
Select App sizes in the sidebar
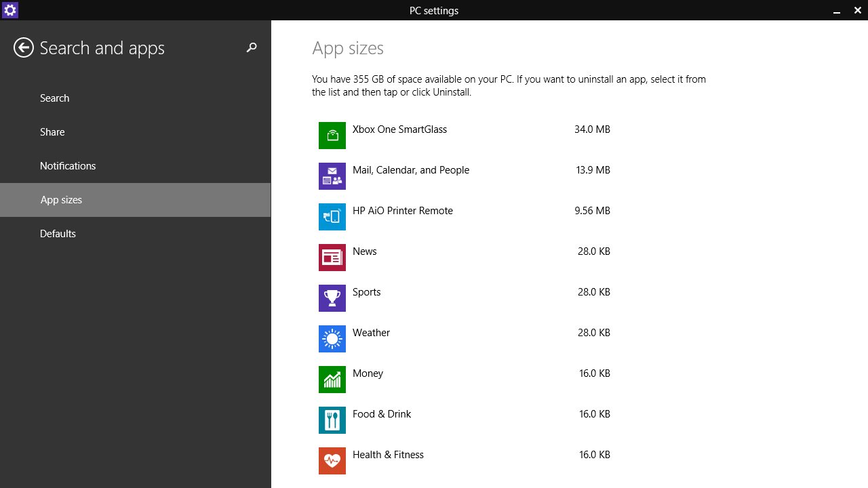point(136,200)
